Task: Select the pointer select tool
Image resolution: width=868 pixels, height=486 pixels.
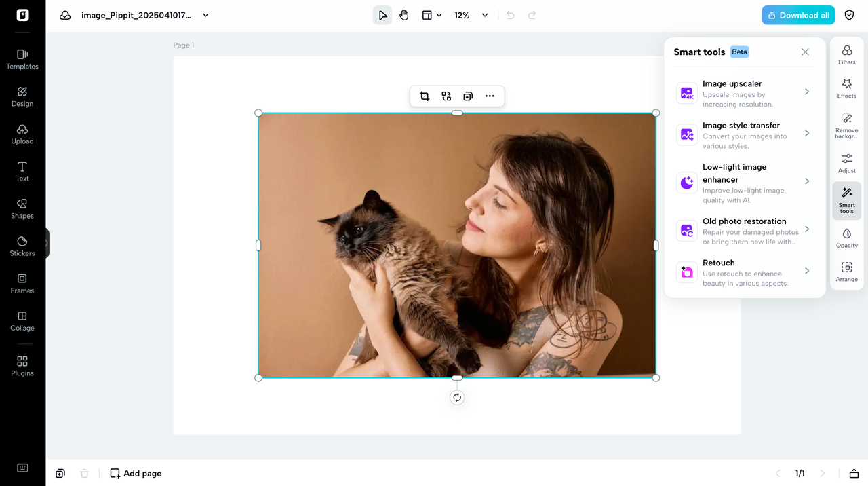Action: coord(382,15)
